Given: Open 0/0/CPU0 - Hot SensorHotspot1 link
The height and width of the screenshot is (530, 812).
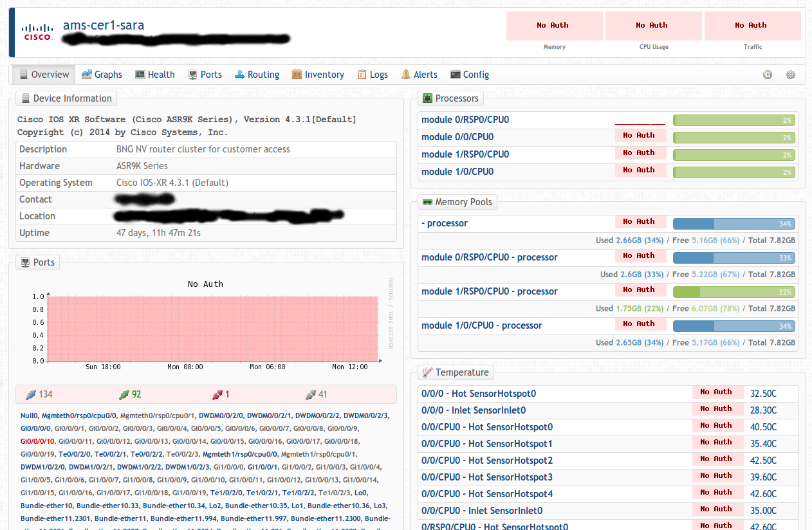Looking at the screenshot, I should [487, 444].
